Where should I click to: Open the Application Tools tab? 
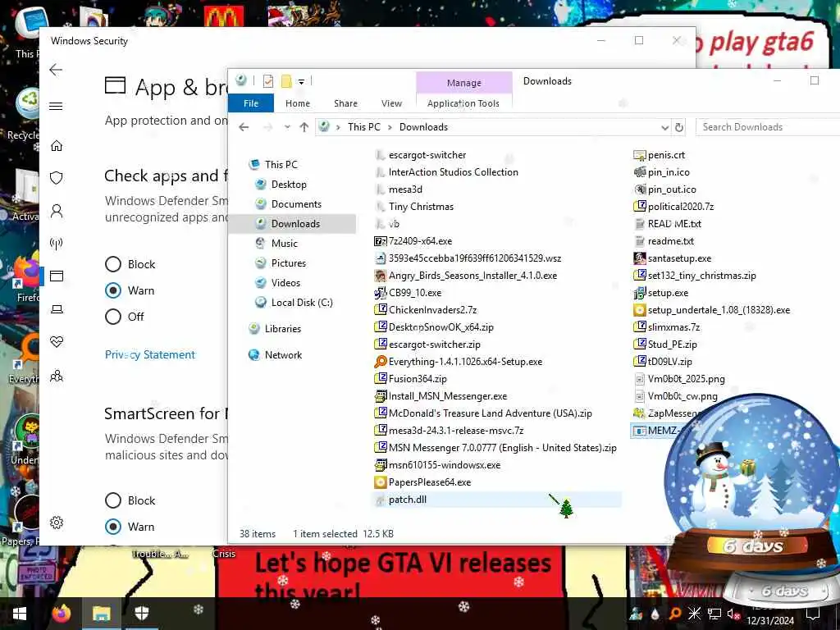pyautogui.click(x=463, y=103)
